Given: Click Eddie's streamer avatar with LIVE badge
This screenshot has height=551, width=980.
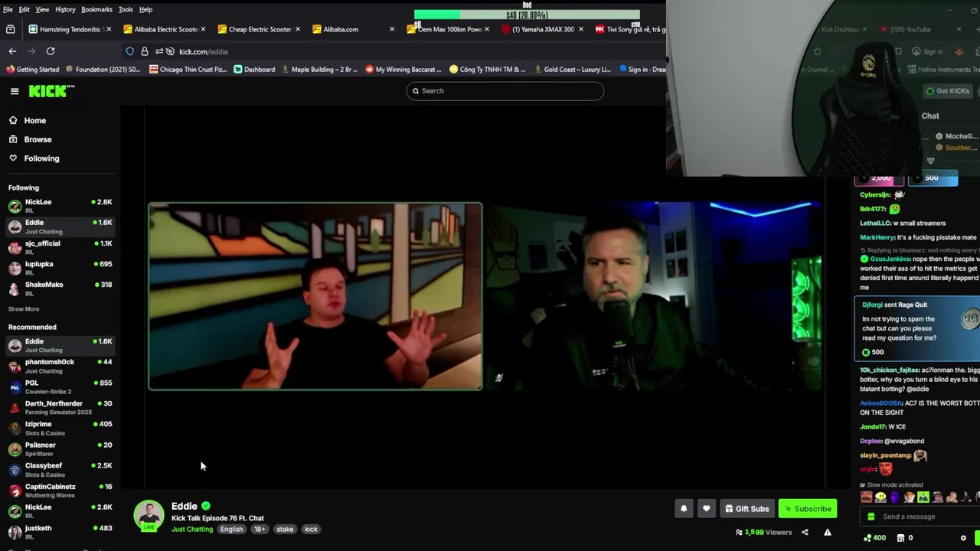Looking at the screenshot, I should click(x=149, y=516).
